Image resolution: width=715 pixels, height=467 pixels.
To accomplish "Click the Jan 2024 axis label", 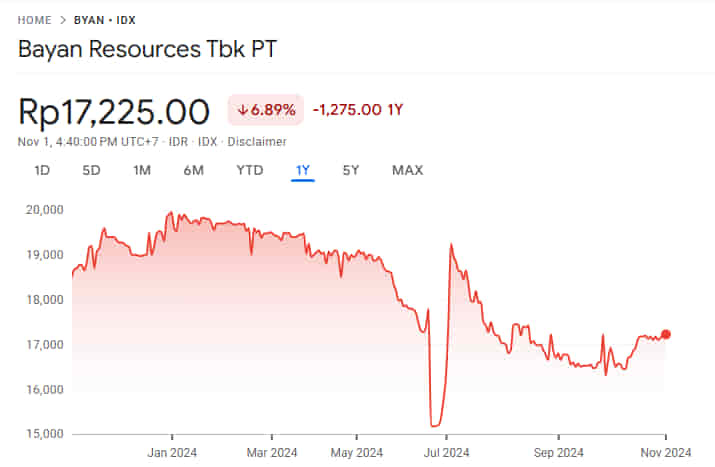I will pyautogui.click(x=172, y=452).
